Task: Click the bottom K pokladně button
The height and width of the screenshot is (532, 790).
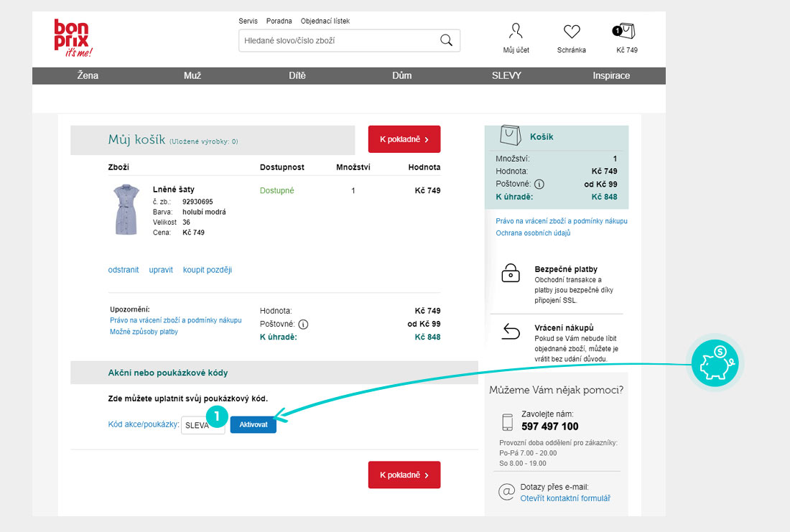Action: coord(404,475)
